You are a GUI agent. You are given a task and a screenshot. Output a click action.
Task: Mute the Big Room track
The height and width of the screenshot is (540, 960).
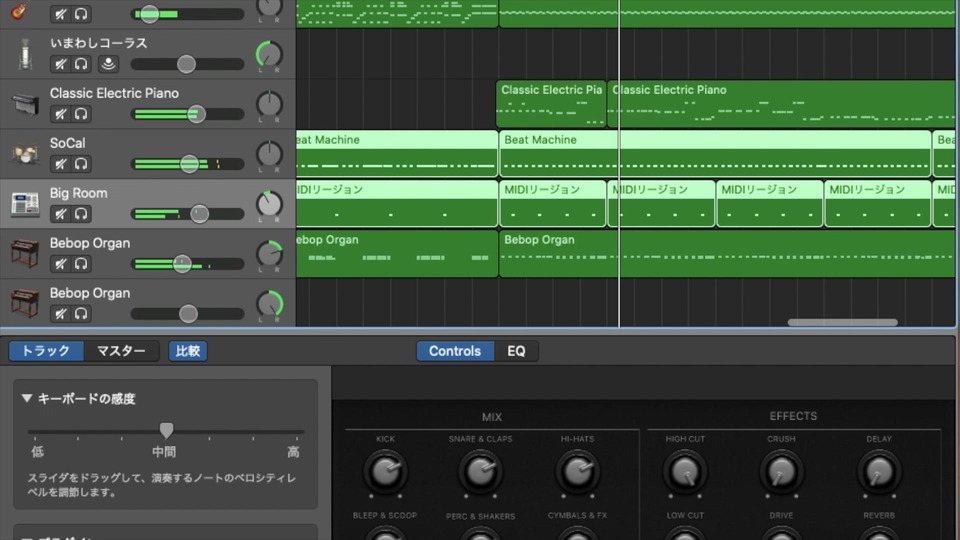tap(60, 214)
